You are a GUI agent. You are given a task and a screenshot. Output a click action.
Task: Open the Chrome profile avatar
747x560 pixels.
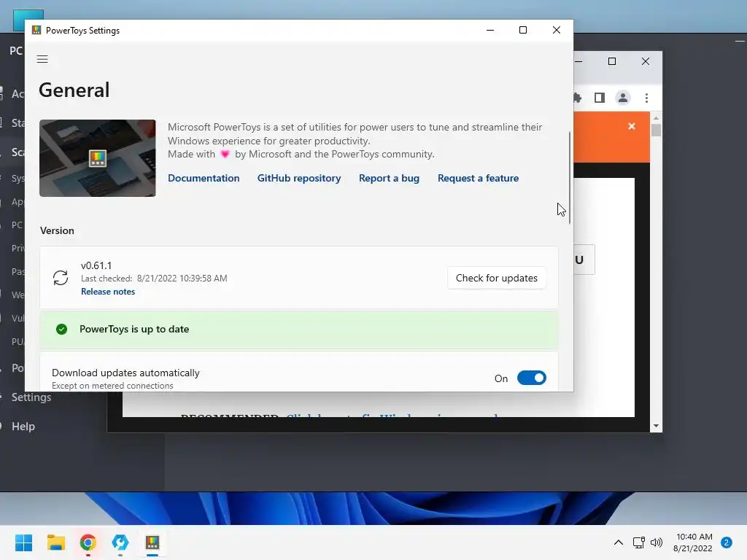coord(623,98)
